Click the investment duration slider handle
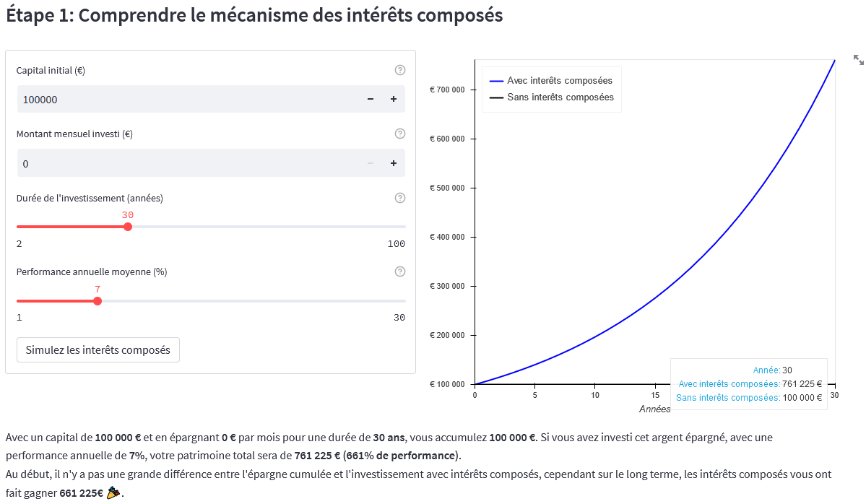 click(x=128, y=227)
